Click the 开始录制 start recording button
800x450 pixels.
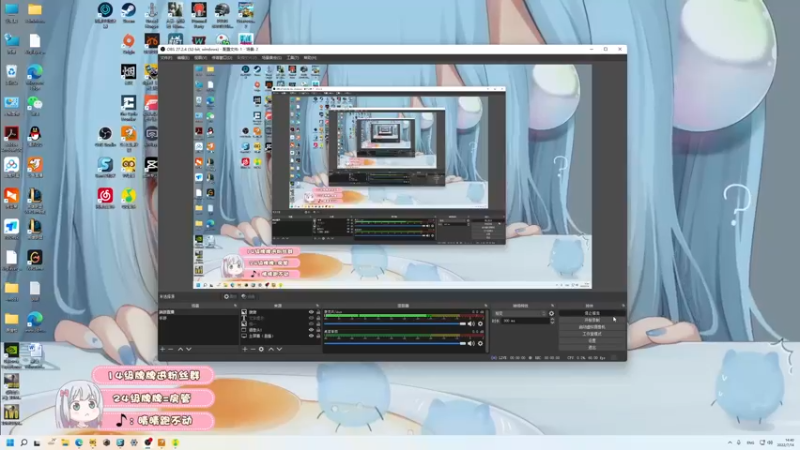pyautogui.click(x=592, y=320)
